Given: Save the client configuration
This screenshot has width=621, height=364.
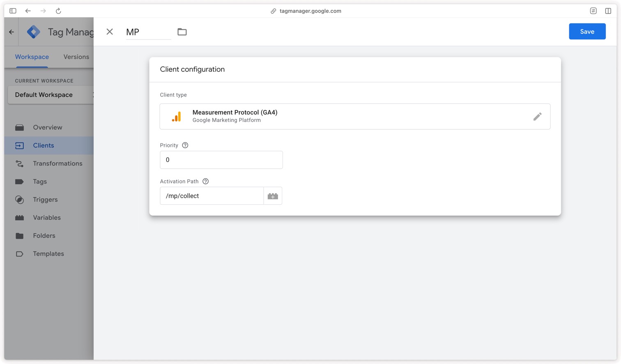Looking at the screenshot, I should pyautogui.click(x=587, y=32).
